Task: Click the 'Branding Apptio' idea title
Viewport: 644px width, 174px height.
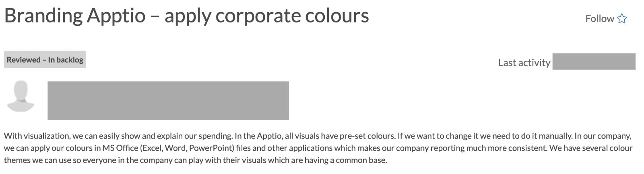Action: pyautogui.click(x=186, y=16)
